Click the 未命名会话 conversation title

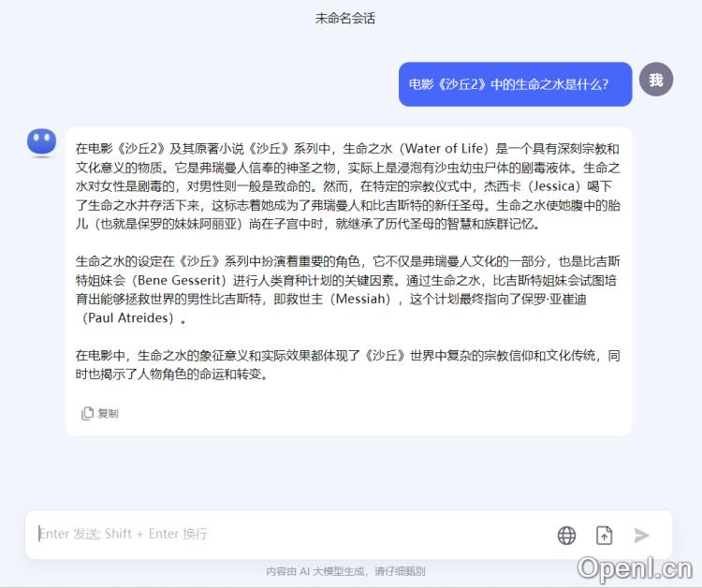click(345, 19)
